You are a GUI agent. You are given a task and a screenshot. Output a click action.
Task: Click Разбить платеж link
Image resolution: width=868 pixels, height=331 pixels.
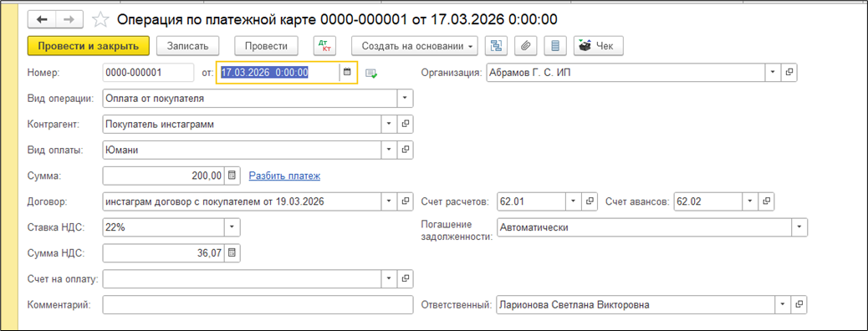(284, 176)
